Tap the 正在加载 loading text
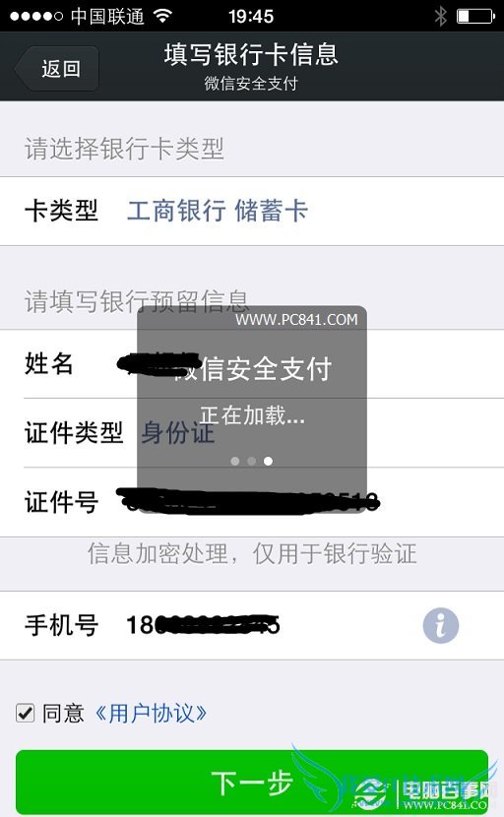Image resolution: width=504 pixels, height=817 pixels. (x=252, y=415)
